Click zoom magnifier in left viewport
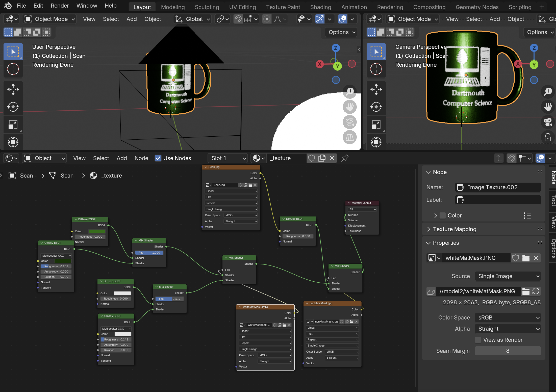The height and width of the screenshot is (392, 556). point(350,91)
